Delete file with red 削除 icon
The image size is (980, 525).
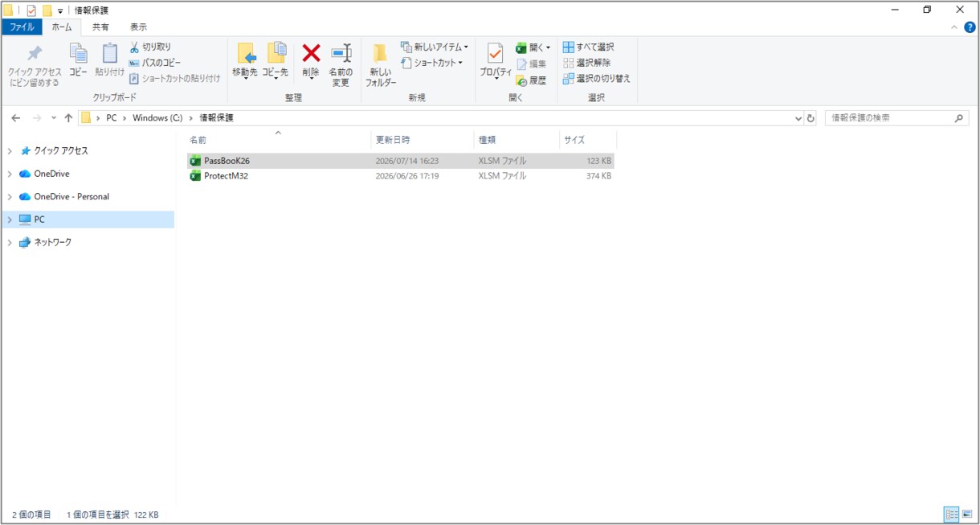coord(311,62)
